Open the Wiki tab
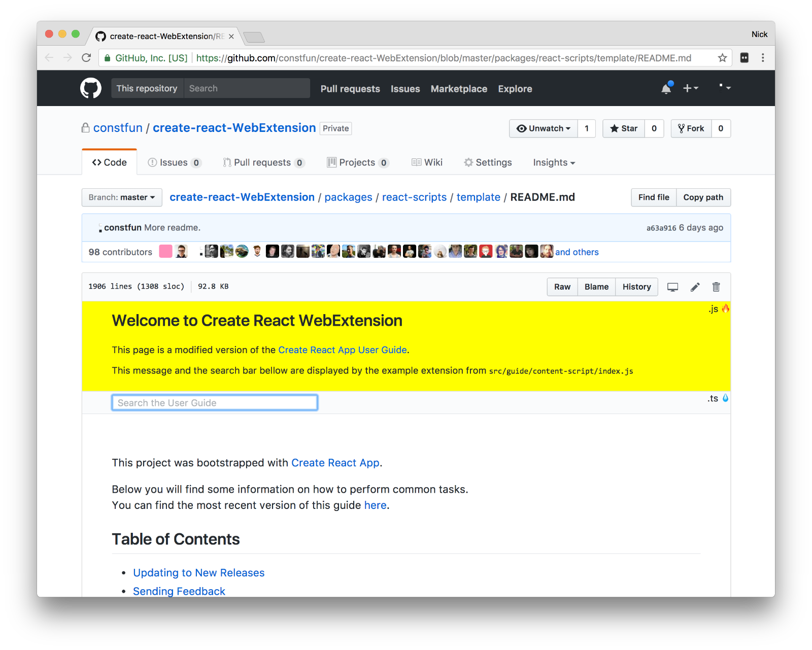The height and width of the screenshot is (650, 812). (x=427, y=162)
